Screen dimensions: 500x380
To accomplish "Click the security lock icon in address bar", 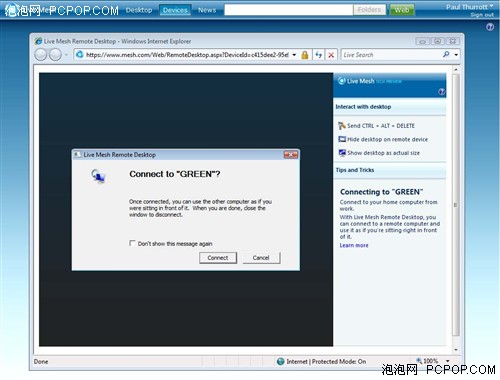I will (x=305, y=55).
